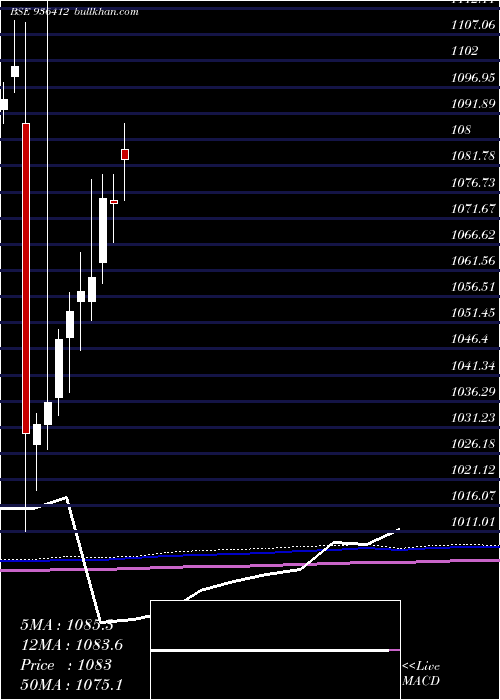Click the 1021.12 price axis label

pyautogui.click(x=473, y=469)
